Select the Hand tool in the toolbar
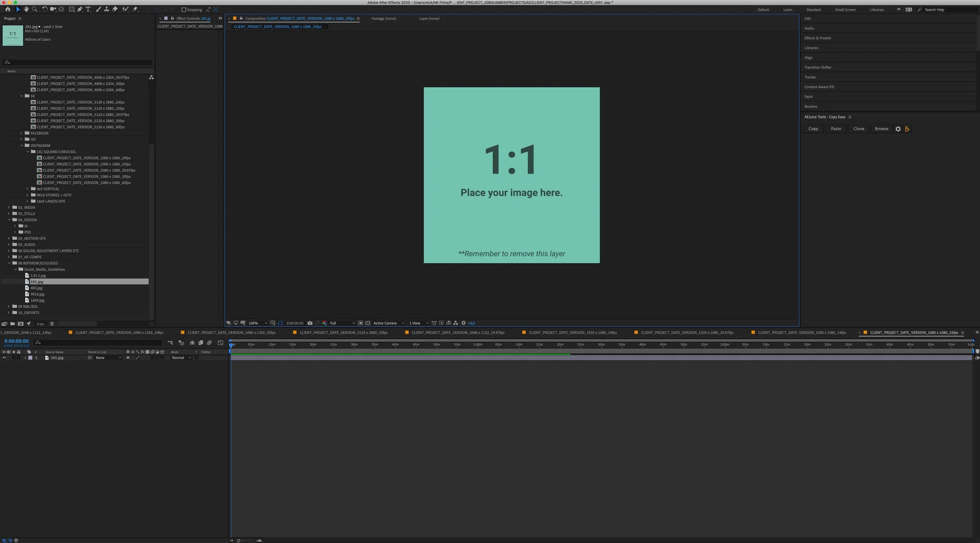The image size is (980, 543). point(26,9)
